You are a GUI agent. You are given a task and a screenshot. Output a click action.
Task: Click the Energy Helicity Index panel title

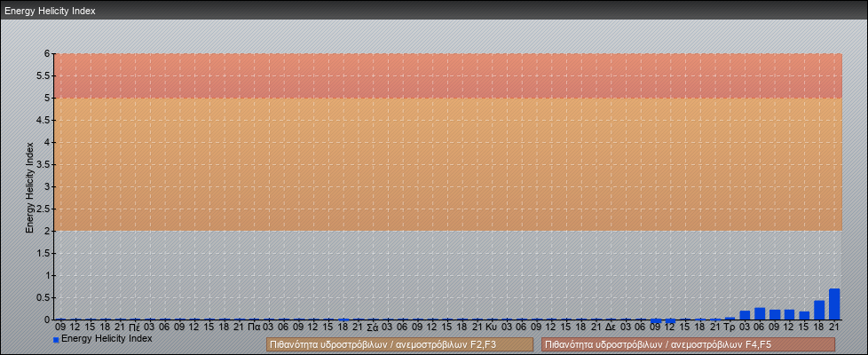point(50,12)
